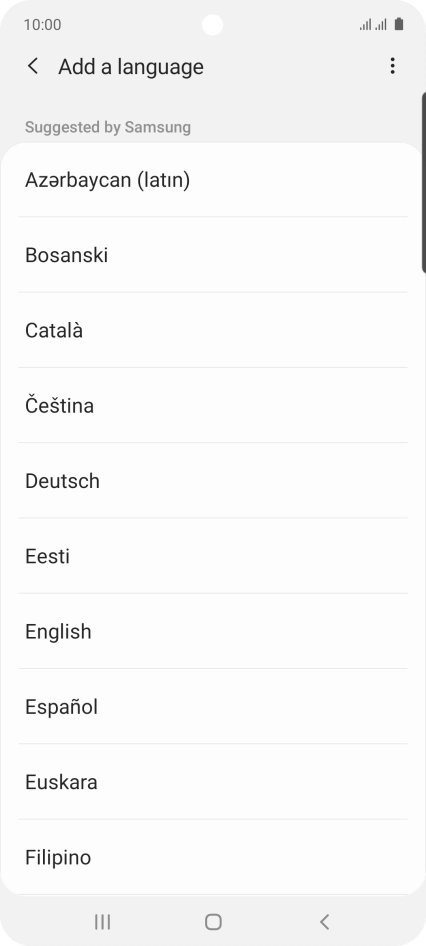
Task: Pick Filipino at the list bottom
Action: 213,857
